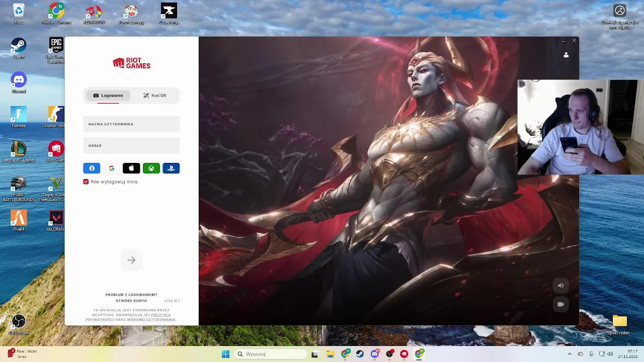Open the wallpaper info icon at top right

tap(620, 16)
